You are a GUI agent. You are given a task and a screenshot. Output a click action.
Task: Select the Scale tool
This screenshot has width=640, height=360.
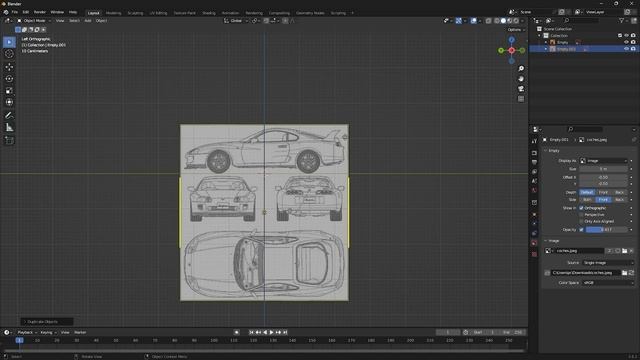[x=9, y=91]
